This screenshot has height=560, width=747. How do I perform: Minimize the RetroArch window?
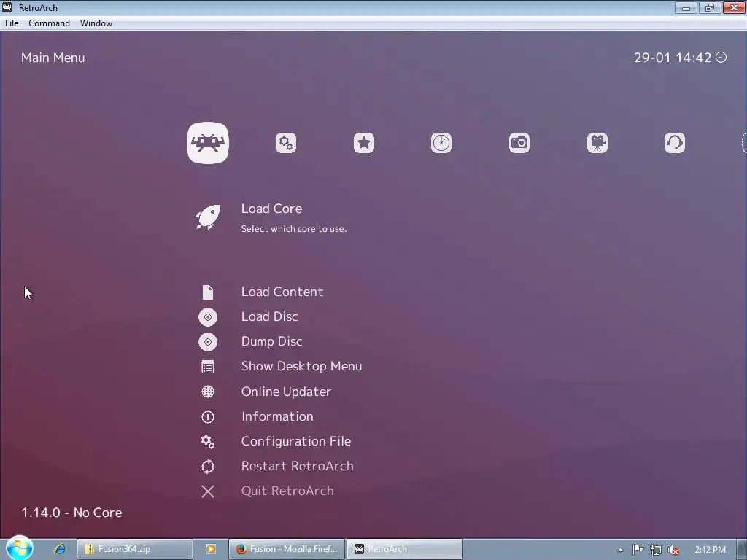(686, 7)
